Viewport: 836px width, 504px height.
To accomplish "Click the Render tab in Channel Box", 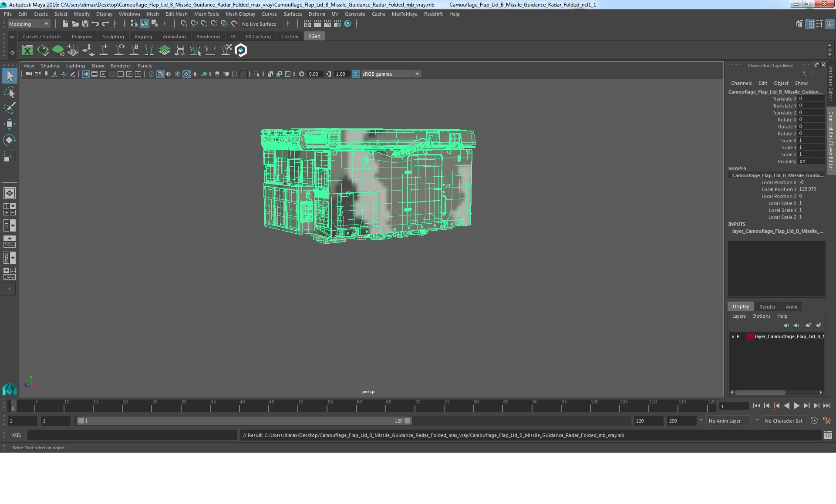I will [x=767, y=306].
